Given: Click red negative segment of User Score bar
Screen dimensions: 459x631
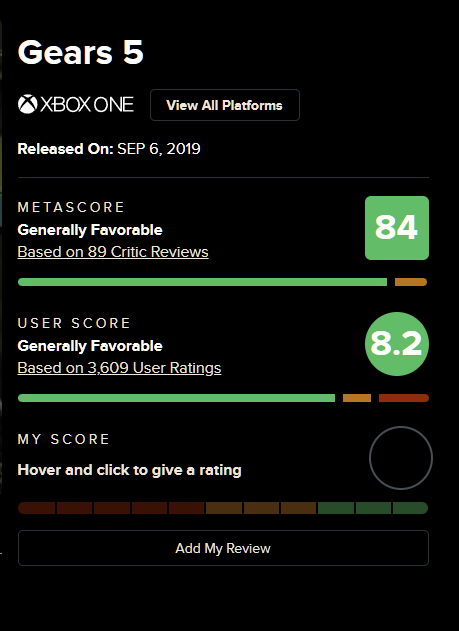Looking at the screenshot, I should (404, 398).
